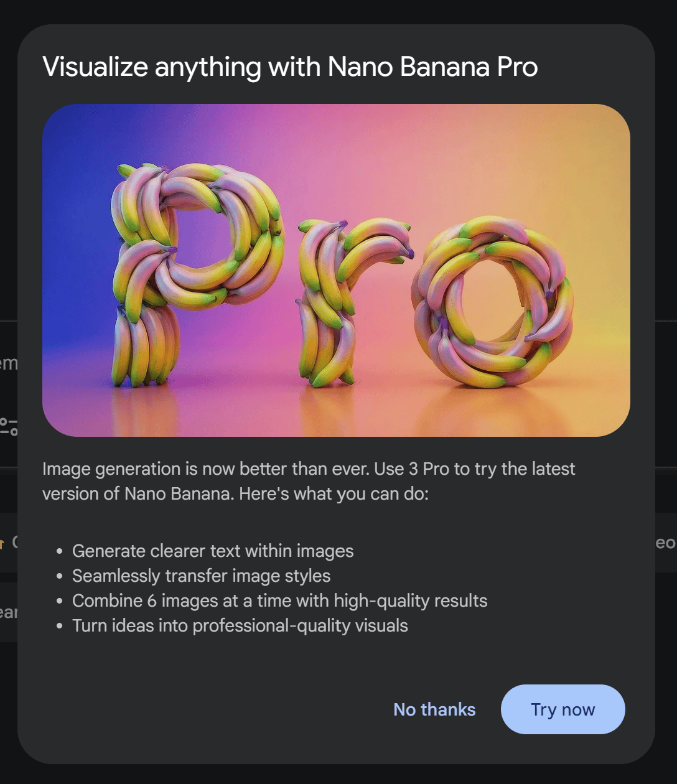
Task: Click the dark backdrop above the dialog
Action: [336, 10]
